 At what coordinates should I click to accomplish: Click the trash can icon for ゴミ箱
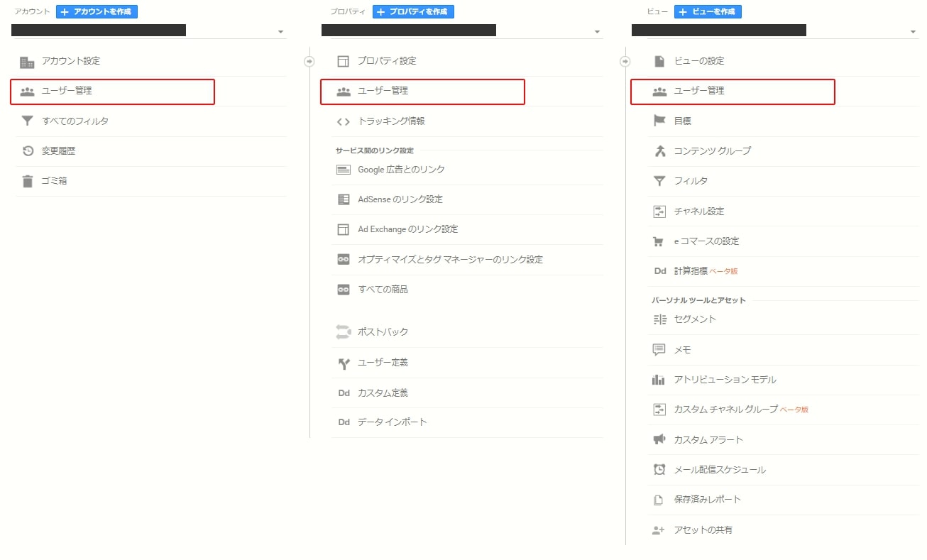click(27, 181)
